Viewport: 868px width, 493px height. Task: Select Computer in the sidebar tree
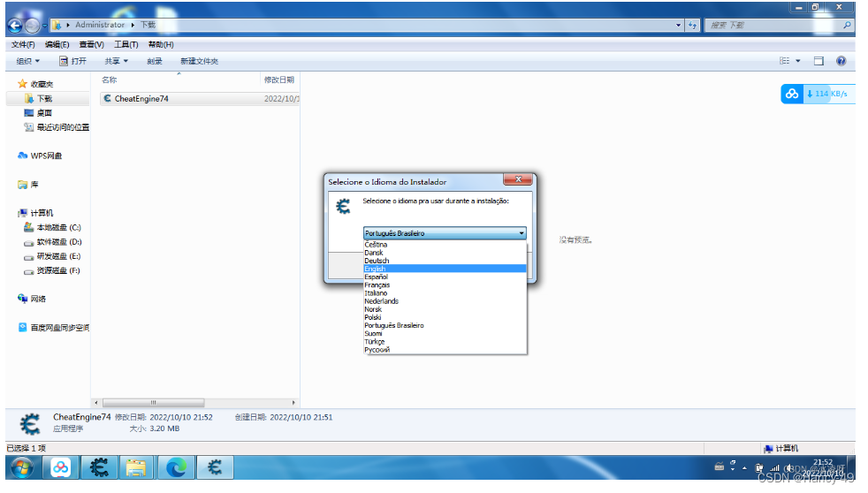pos(36,213)
